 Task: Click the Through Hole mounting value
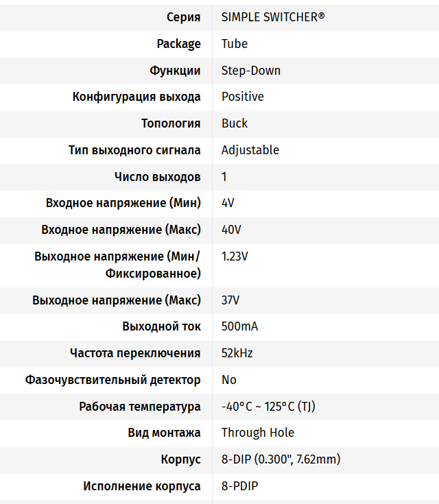coord(258,433)
